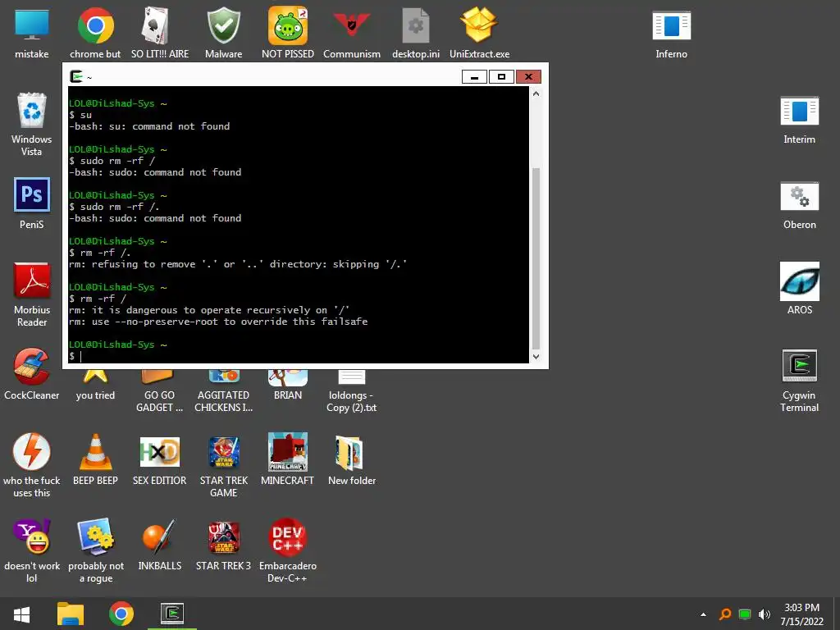Open the Windows Start button
This screenshot has width=840, height=630.
click(x=21, y=614)
